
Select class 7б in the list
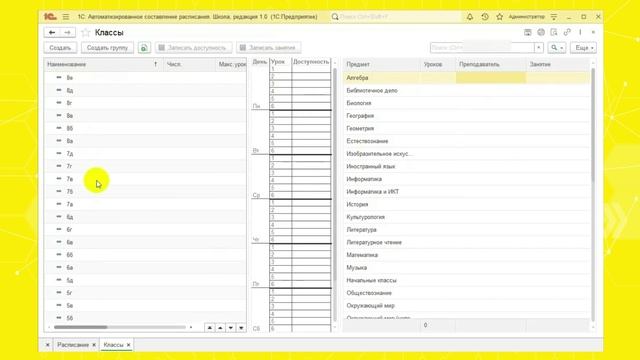145,191
